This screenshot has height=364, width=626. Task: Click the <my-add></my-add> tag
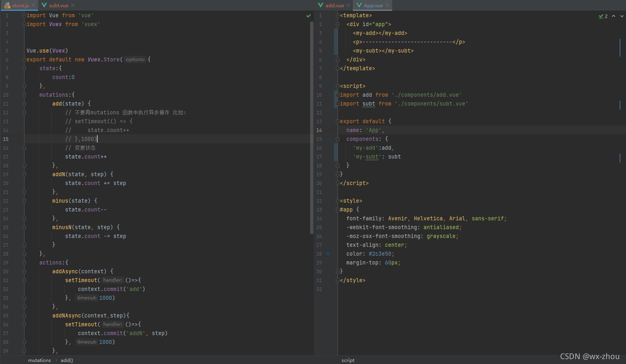380,33
